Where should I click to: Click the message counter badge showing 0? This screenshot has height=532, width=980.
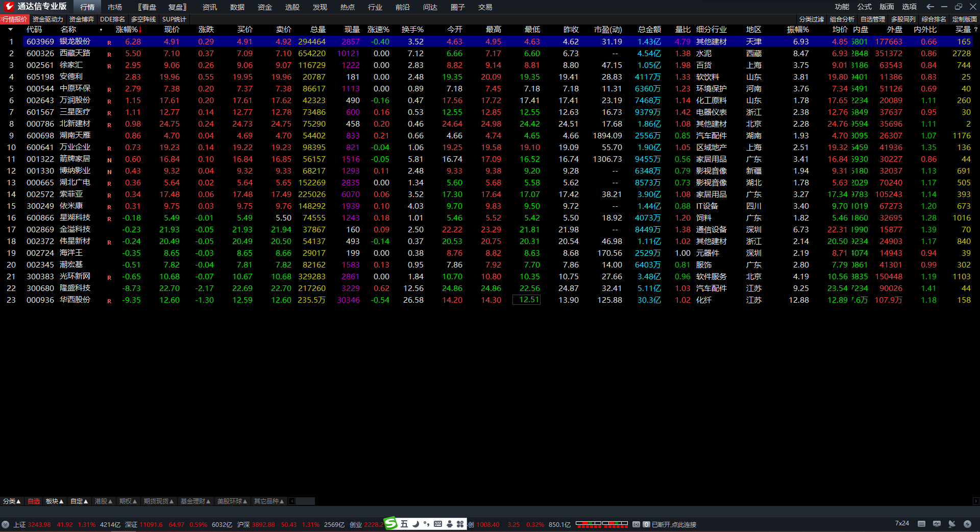[x=646, y=524]
